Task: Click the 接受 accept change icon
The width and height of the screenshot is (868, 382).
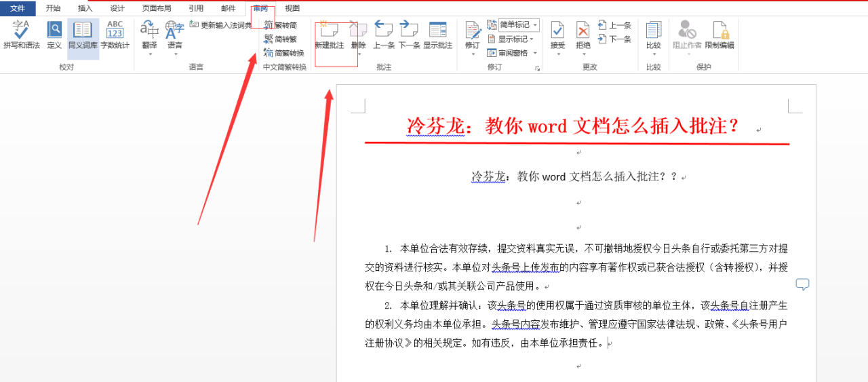Action: [557, 29]
